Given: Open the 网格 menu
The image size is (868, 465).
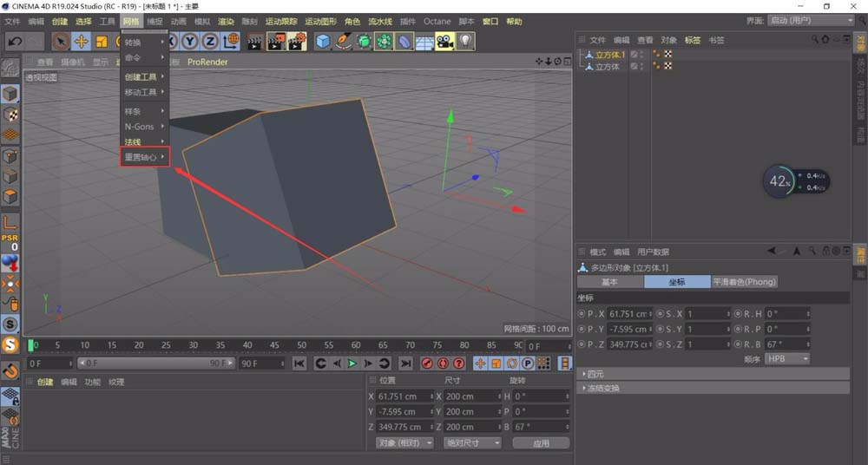Looking at the screenshot, I should point(131,21).
